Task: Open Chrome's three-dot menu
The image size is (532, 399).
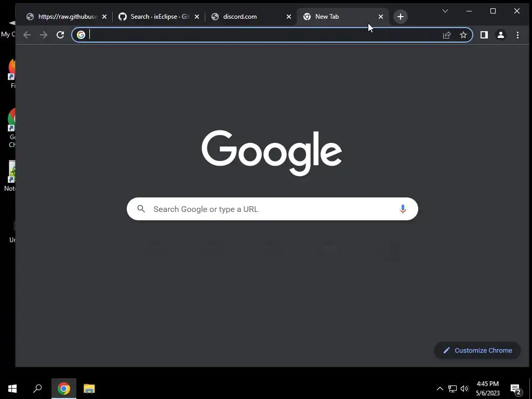Action: click(517, 35)
